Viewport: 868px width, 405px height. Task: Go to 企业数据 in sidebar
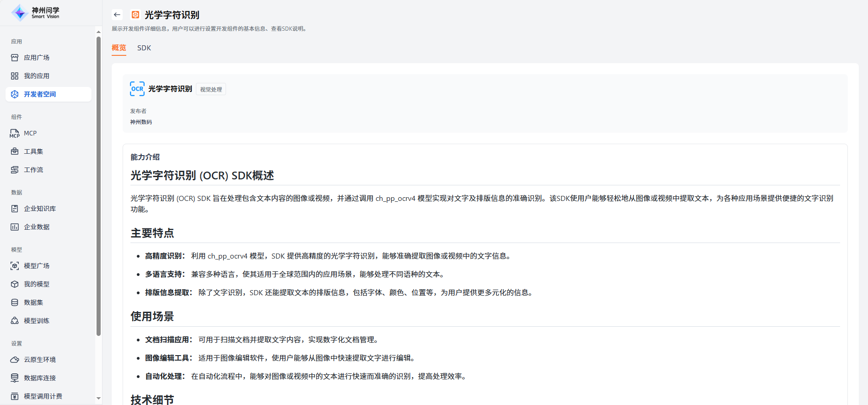(37, 227)
